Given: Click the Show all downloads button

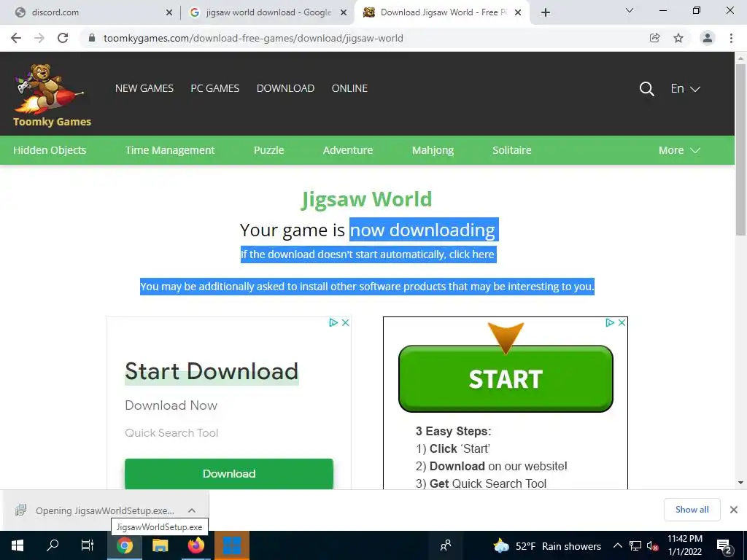Looking at the screenshot, I should tap(692, 510).
